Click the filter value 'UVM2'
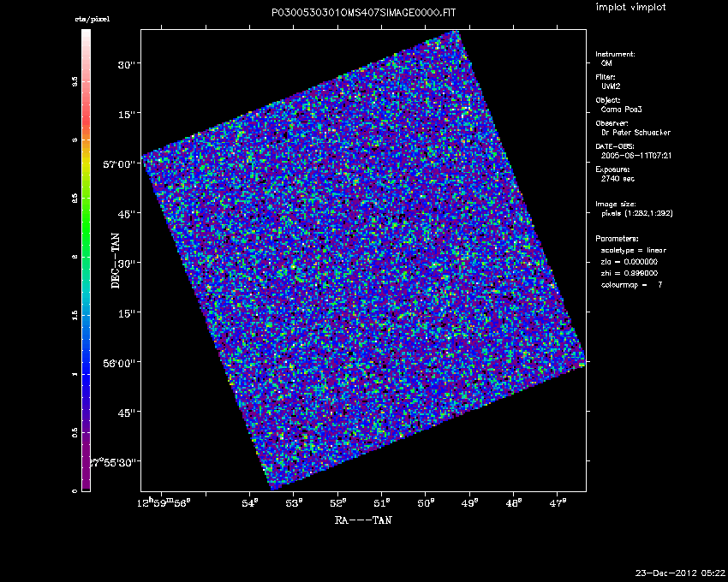Image resolution: width=728 pixels, height=582 pixels. pos(611,86)
